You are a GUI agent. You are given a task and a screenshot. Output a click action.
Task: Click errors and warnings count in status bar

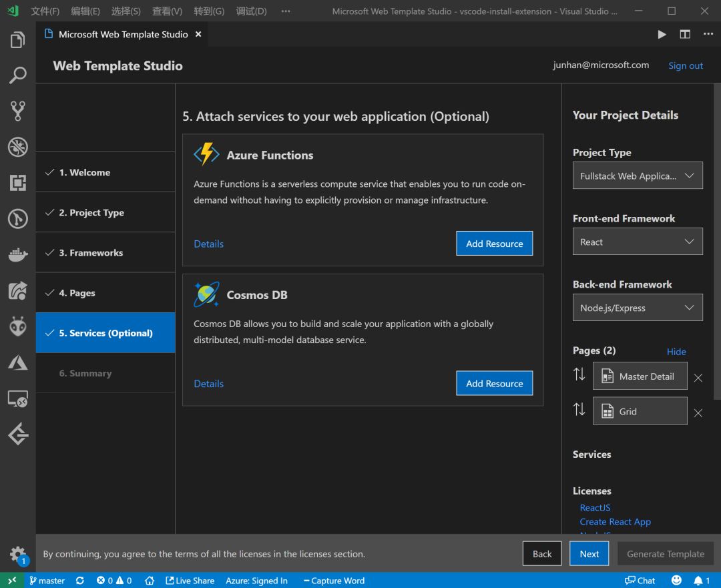pos(114,581)
